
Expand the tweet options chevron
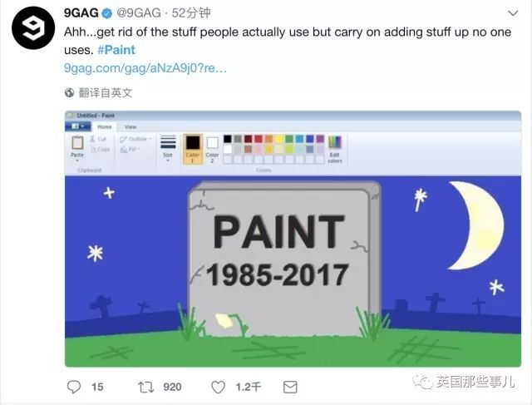click(513, 13)
